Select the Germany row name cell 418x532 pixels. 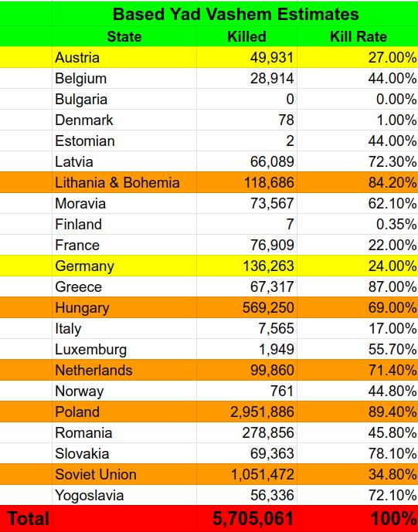click(124, 266)
